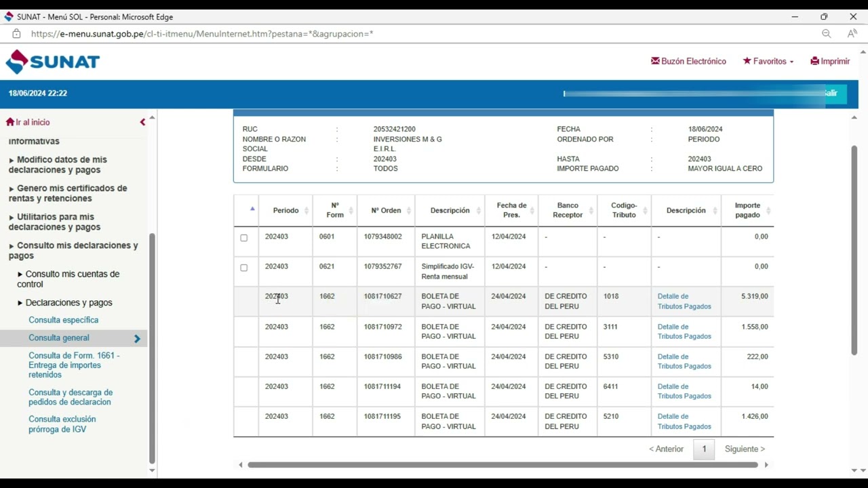The width and height of the screenshot is (868, 488).
Task: Sort table by Banco Receptor header
Action: point(568,210)
